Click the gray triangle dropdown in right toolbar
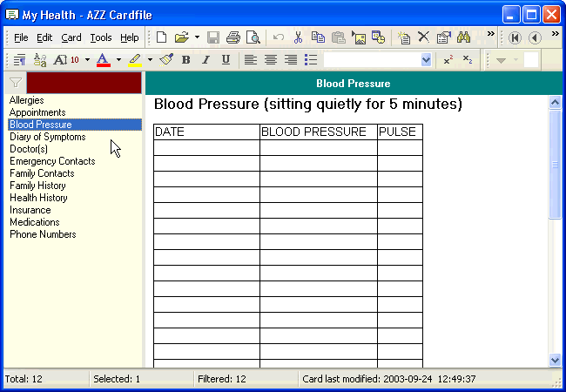Viewport: 566px width, 392px height. [x=501, y=60]
